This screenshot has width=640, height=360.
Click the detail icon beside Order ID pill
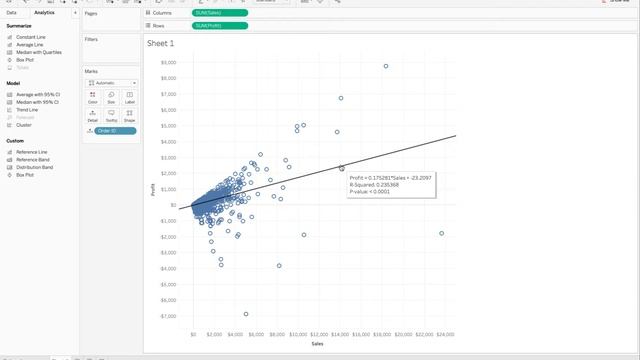point(90,131)
